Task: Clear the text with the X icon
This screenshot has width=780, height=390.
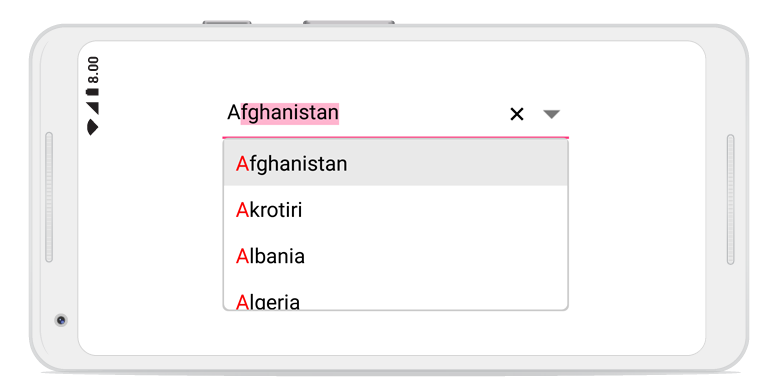Action: (x=517, y=114)
